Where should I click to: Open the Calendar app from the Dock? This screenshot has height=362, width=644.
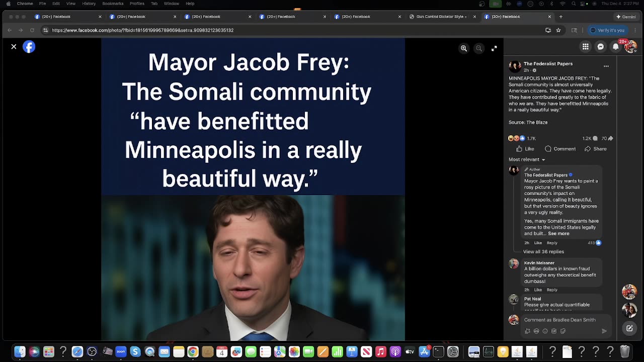[222, 352]
